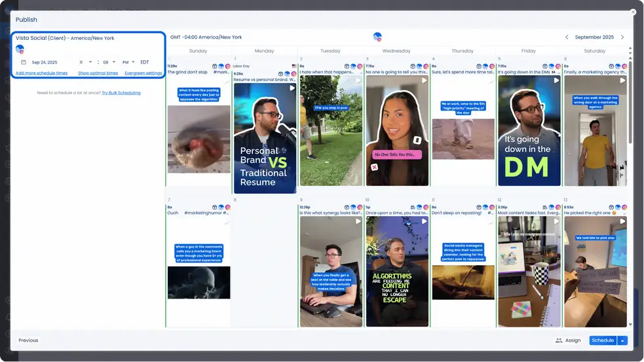Click the Vista Social profile avatar in schedule panel

20,49
